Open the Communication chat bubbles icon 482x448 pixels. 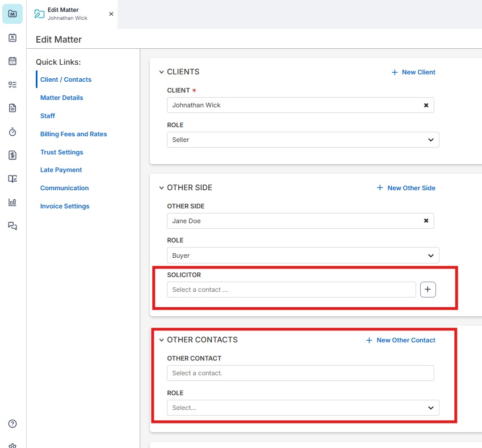[x=12, y=226]
